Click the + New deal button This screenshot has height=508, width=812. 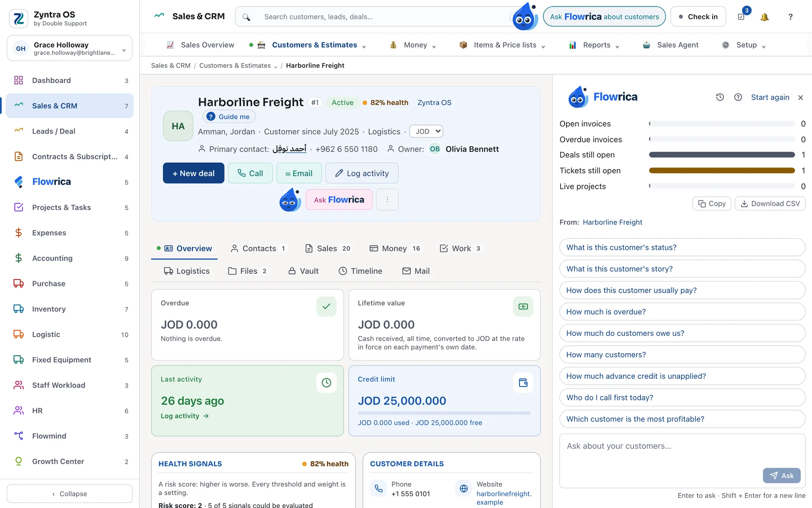coord(194,173)
